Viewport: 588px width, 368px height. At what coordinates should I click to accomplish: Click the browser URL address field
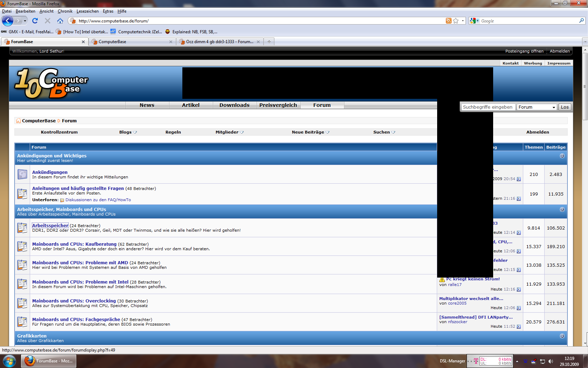coord(261,21)
